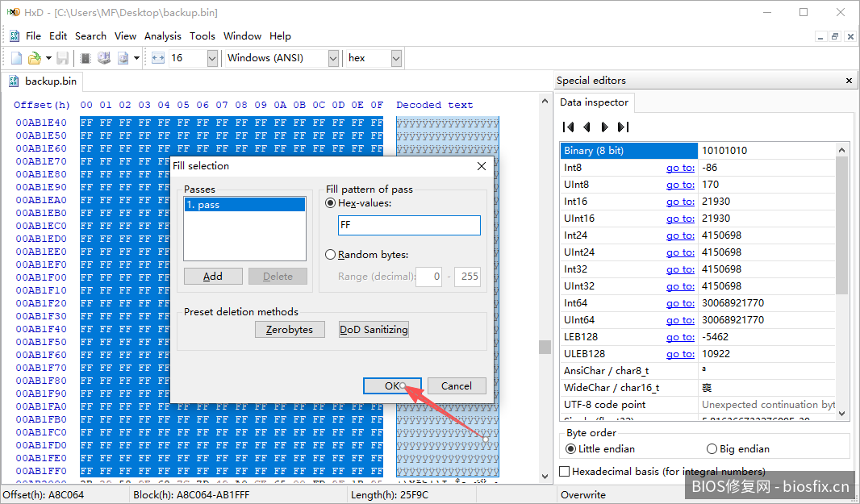
Task: Click the go to link for UInt16
Action: click(x=679, y=219)
